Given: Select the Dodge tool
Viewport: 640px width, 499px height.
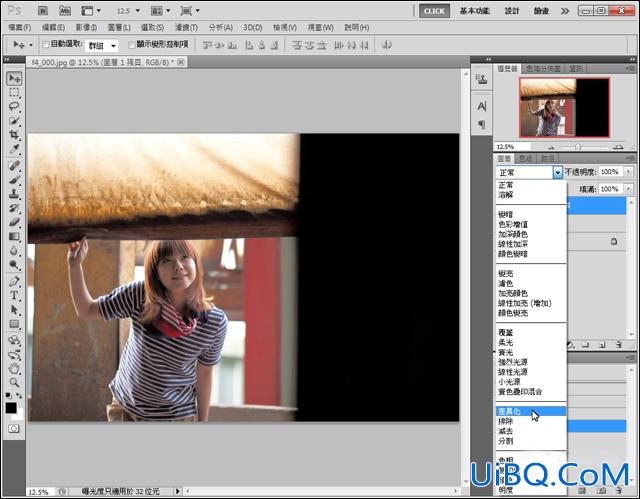Looking at the screenshot, I should 14,265.
